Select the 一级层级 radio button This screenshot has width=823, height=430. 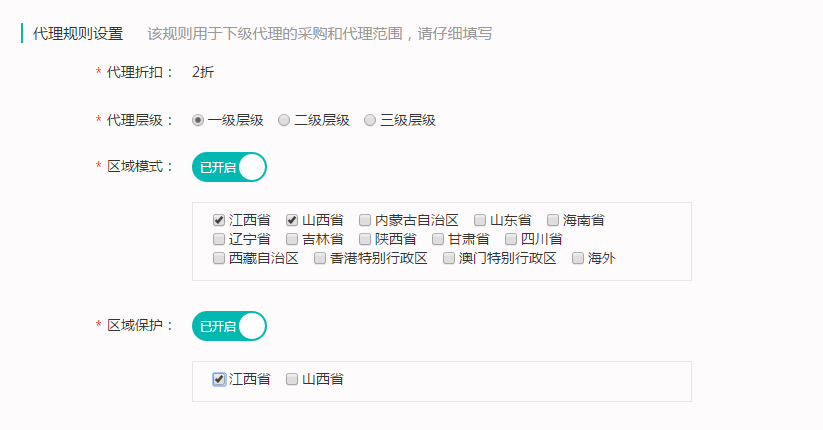[198, 120]
